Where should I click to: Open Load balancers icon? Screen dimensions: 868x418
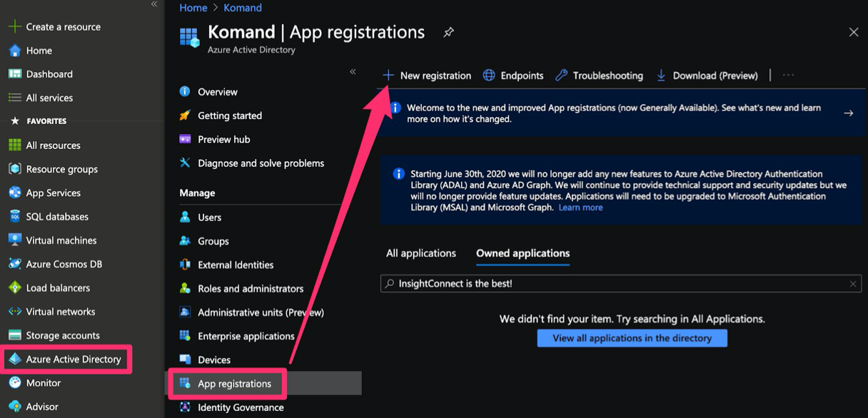point(14,288)
